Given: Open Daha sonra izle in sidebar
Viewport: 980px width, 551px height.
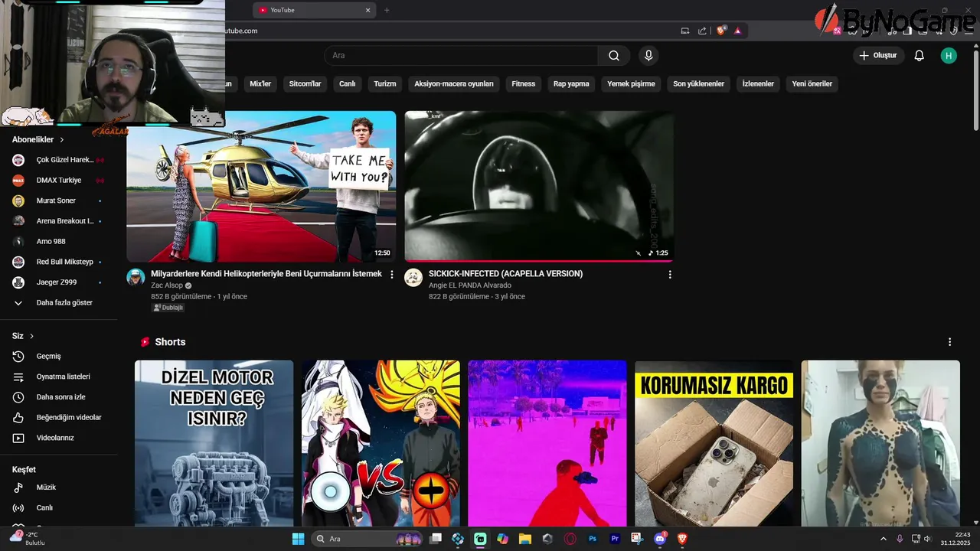Looking at the screenshot, I should (59, 397).
